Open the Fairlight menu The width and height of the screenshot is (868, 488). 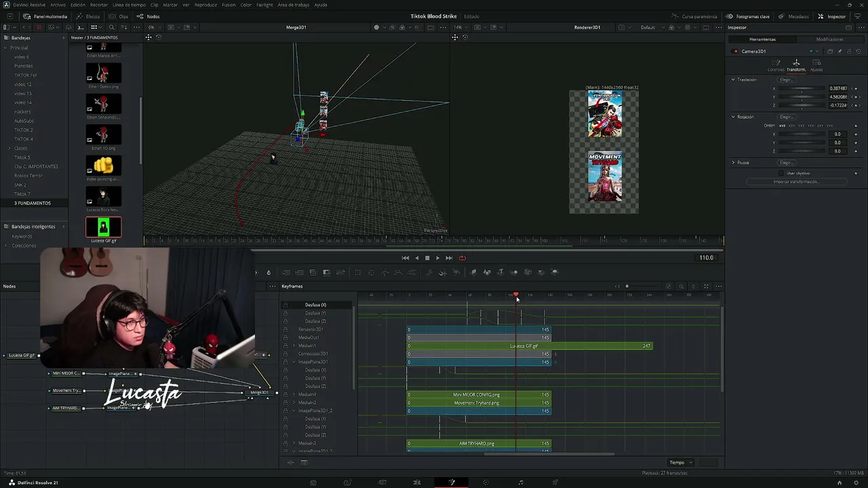tap(264, 5)
